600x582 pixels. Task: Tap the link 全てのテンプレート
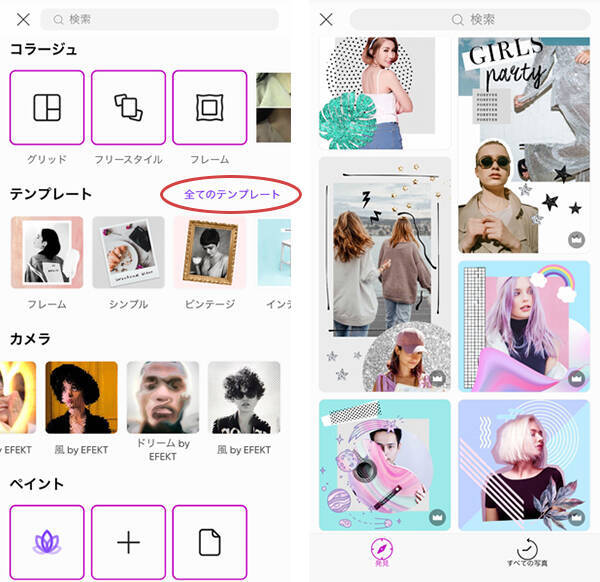coord(232,194)
